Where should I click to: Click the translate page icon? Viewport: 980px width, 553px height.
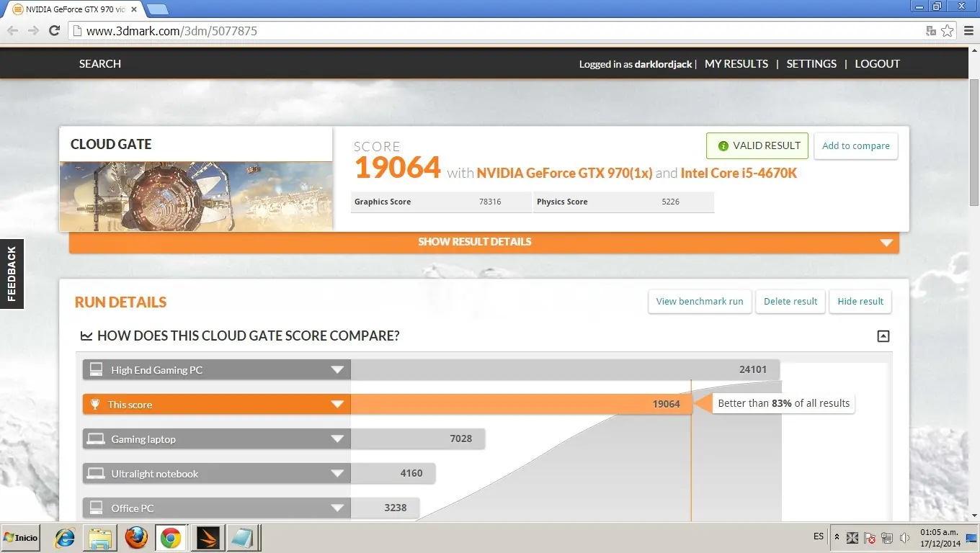click(x=931, y=31)
